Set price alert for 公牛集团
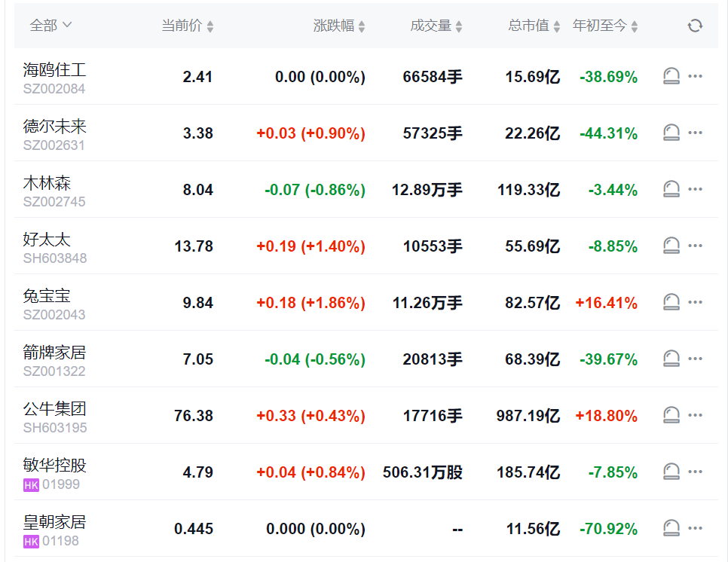This screenshot has width=728, height=562. coord(671,415)
